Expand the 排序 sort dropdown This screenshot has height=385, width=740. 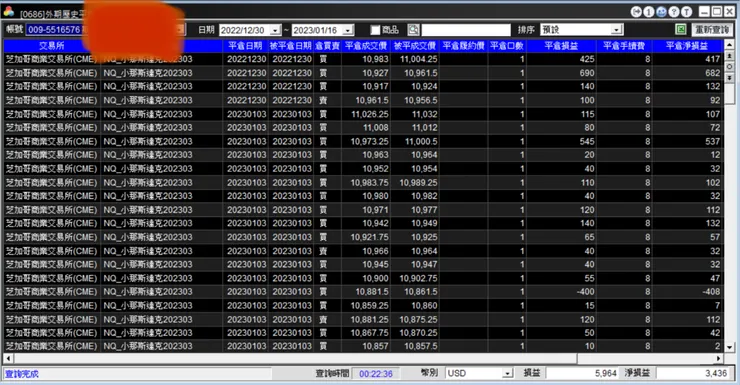tap(617, 30)
